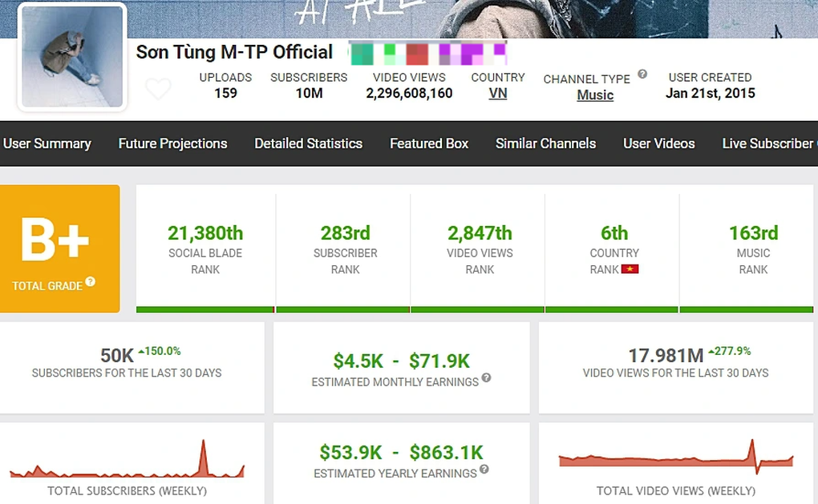Follow the Music channel type link
The width and height of the screenshot is (818, 504).
(595, 95)
